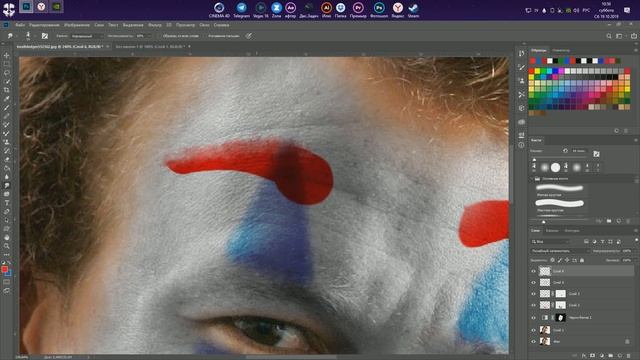
Task: Open CINEMA 4D from the top dock
Action: point(219,10)
